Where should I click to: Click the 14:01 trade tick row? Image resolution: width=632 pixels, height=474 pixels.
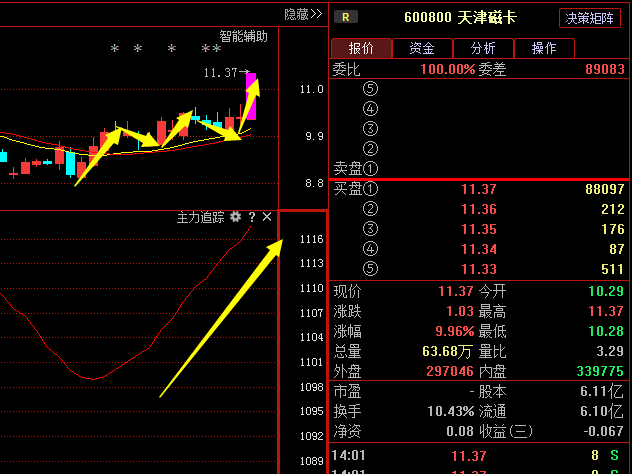[x=480, y=456]
